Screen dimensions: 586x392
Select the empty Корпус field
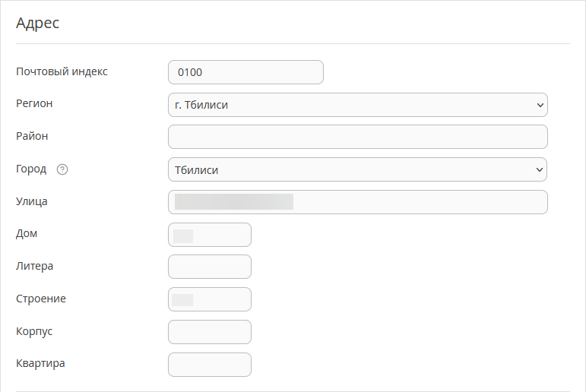point(210,332)
